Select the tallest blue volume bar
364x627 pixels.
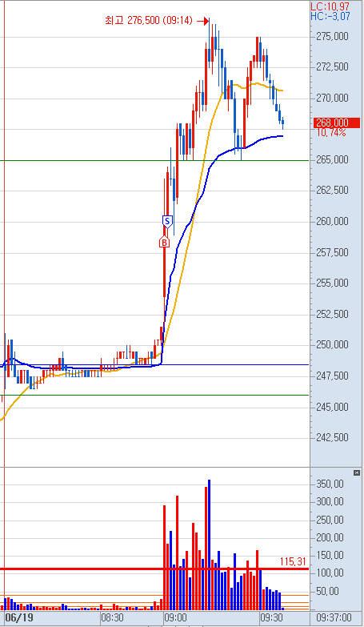pos(209,545)
